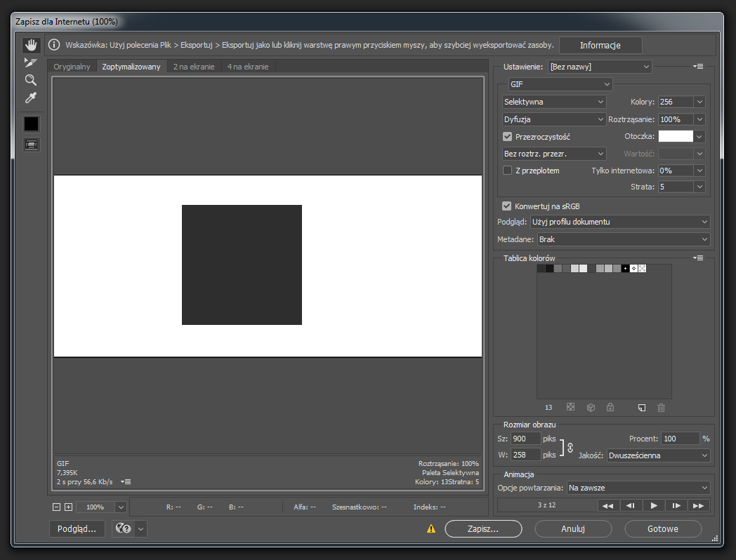The image size is (736, 560).
Task: Open browser selection dropdown arrow
Action: (x=141, y=528)
